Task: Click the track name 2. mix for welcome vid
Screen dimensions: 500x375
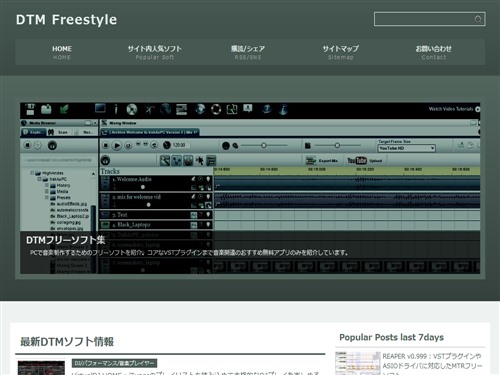Action: (x=137, y=197)
